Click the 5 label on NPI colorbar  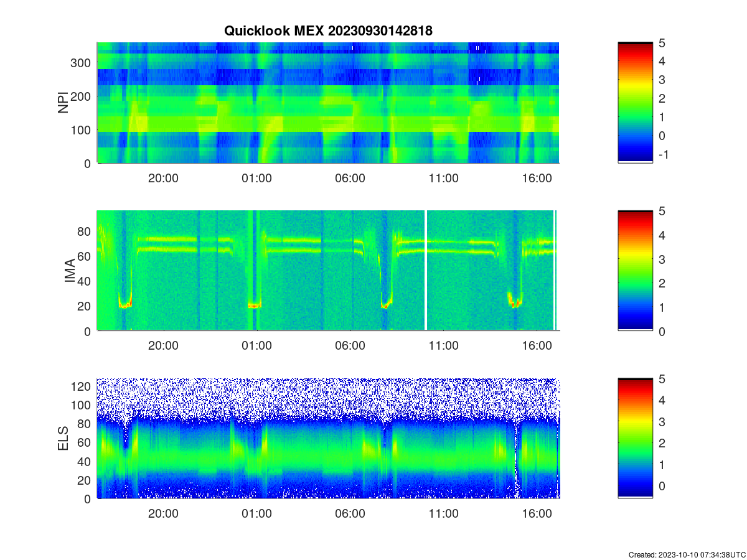click(x=662, y=43)
